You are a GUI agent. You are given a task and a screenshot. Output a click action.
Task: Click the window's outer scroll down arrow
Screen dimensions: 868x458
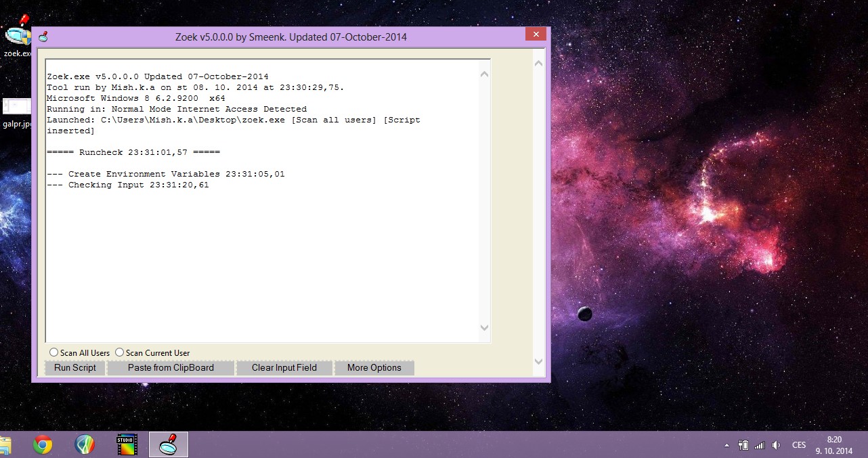click(539, 362)
